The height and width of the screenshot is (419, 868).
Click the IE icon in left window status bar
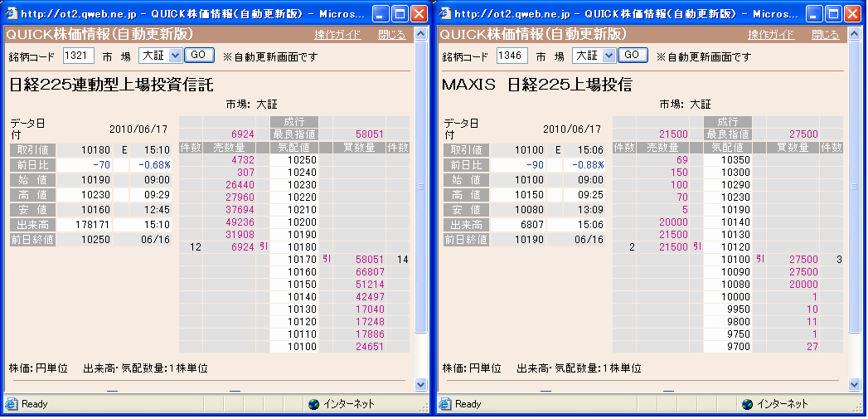[11, 404]
